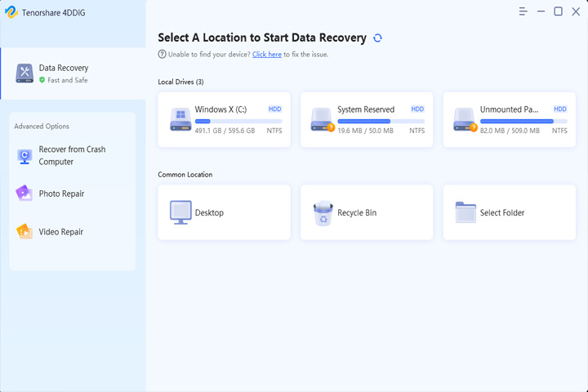Click the question mark help icon
The width and height of the screenshot is (588, 392).
point(162,55)
